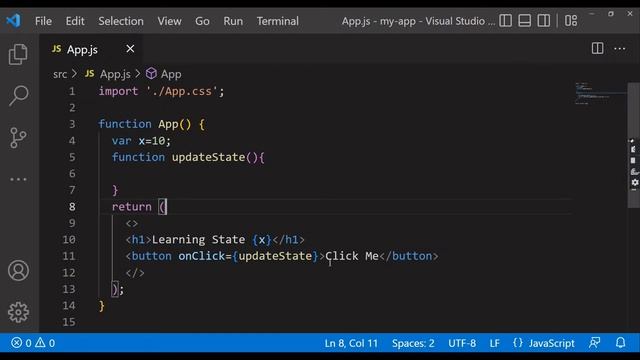This screenshot has width=640, height=360.
Task: Show additional views ellipsis in activity bar
Action: (18, 179)
